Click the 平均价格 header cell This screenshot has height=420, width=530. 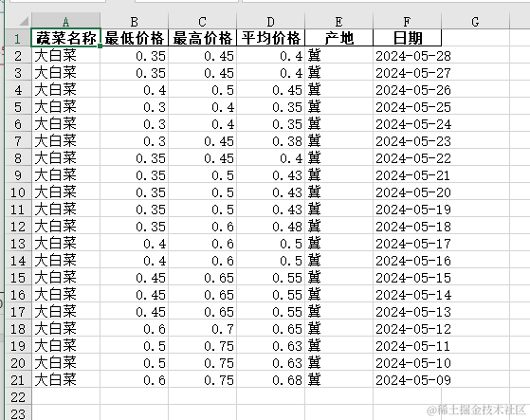(271, 38)
